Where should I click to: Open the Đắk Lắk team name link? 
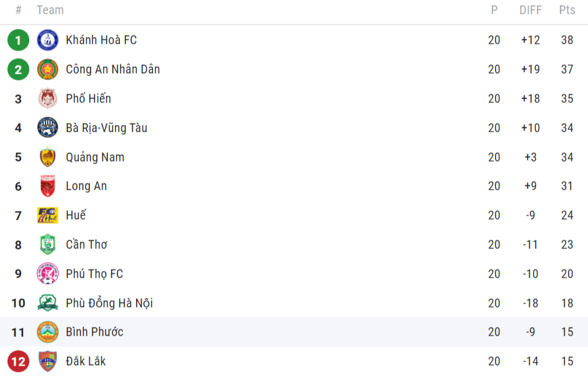(x=86, y=361)
